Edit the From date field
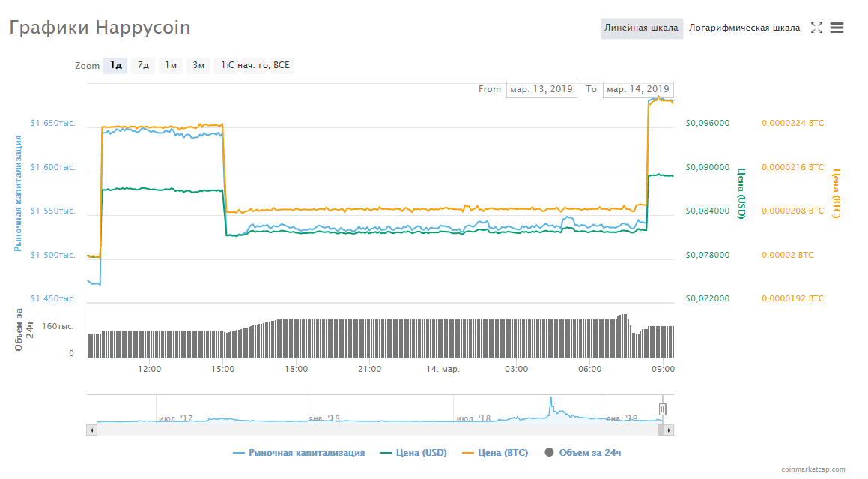Viewport: 868px width, 479px height. (541, 89)
